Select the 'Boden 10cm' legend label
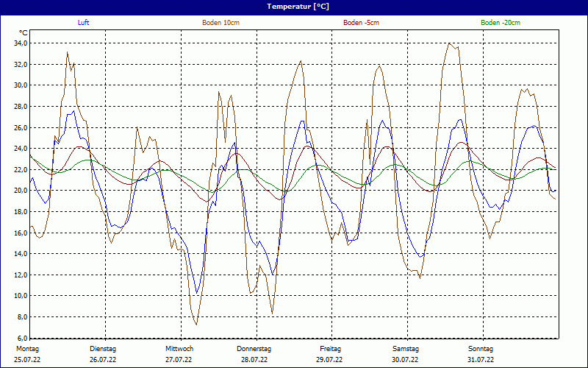 [x=220, y=23]
